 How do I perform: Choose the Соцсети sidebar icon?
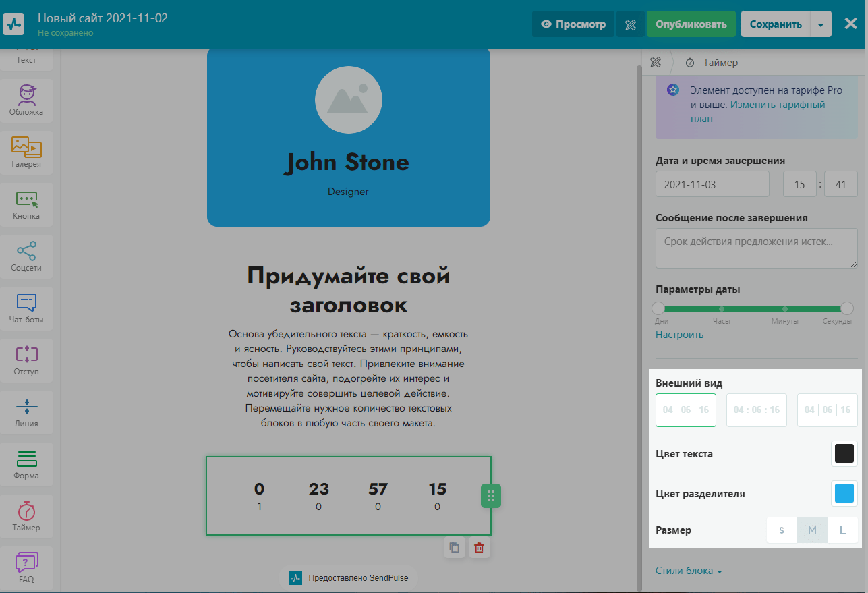coord(26,256)
